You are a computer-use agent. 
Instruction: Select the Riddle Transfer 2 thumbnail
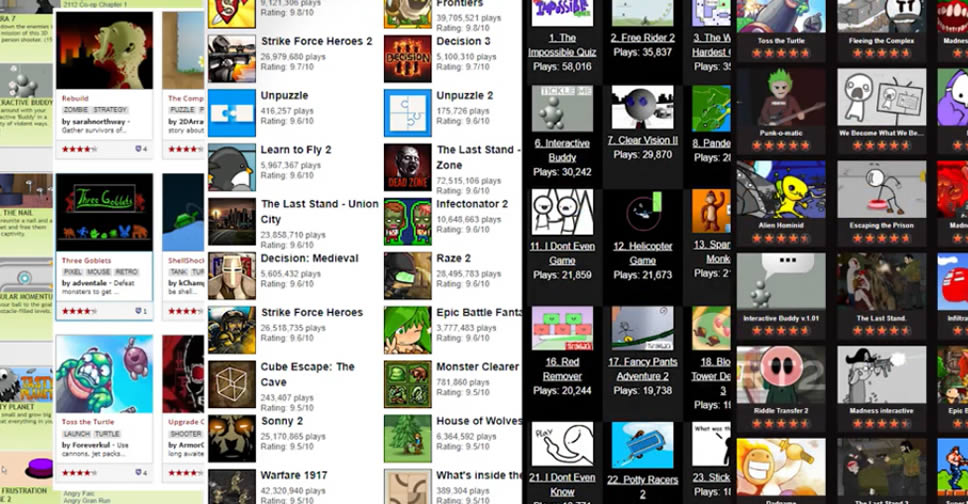781,374
